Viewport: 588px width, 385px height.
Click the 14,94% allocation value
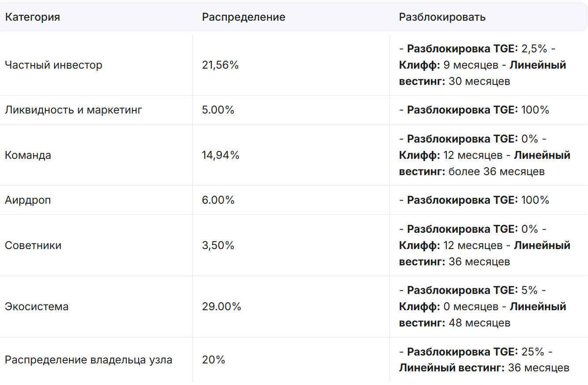[x=220, y=155]
